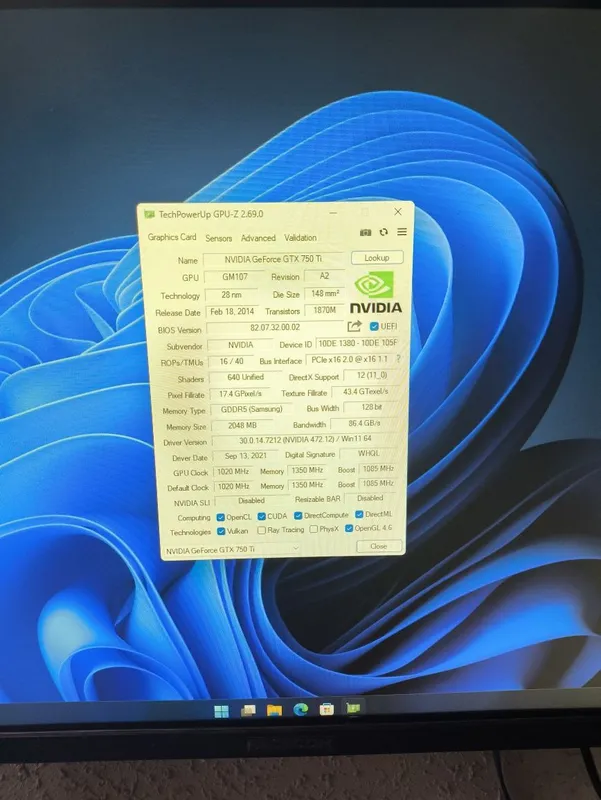Viewport: 601px width, 800px height.
Task: Toggle the DirectML checkbox
Action: coord(359,514)
